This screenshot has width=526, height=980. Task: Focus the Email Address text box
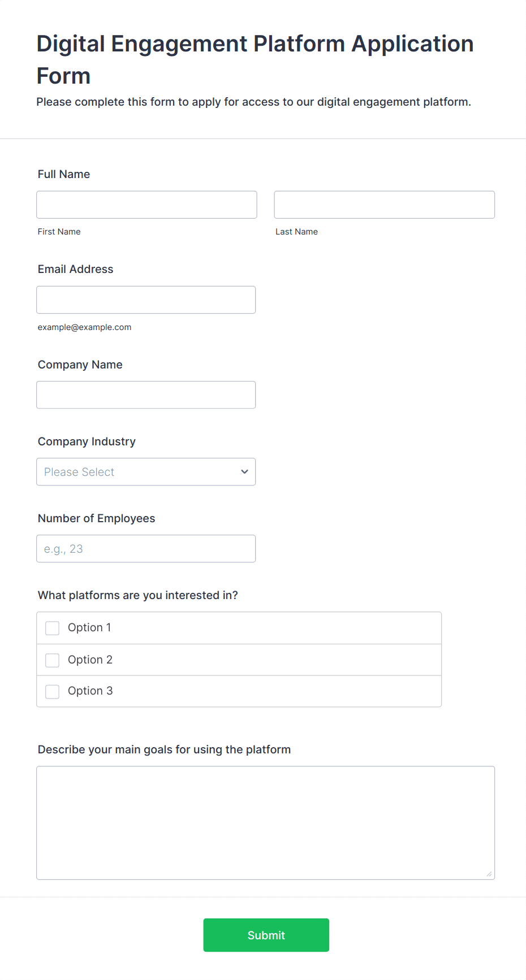(x=146, y=300)
